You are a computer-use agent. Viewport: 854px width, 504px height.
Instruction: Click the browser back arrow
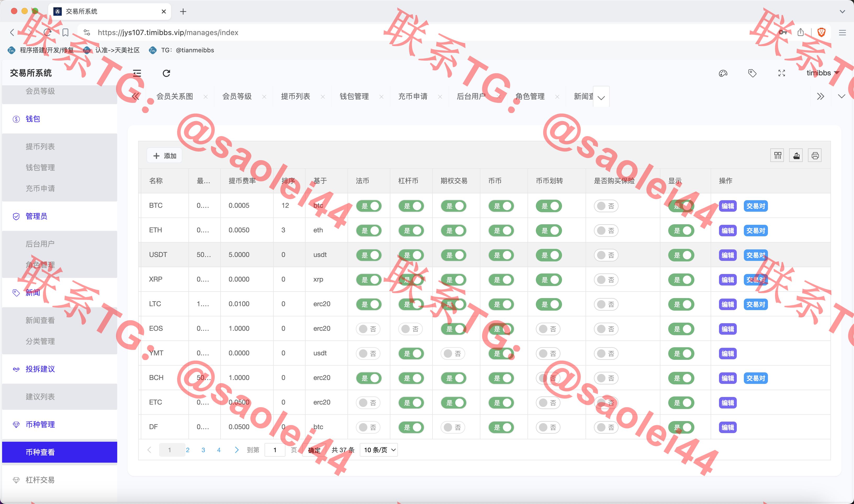[x=12, y=32]
